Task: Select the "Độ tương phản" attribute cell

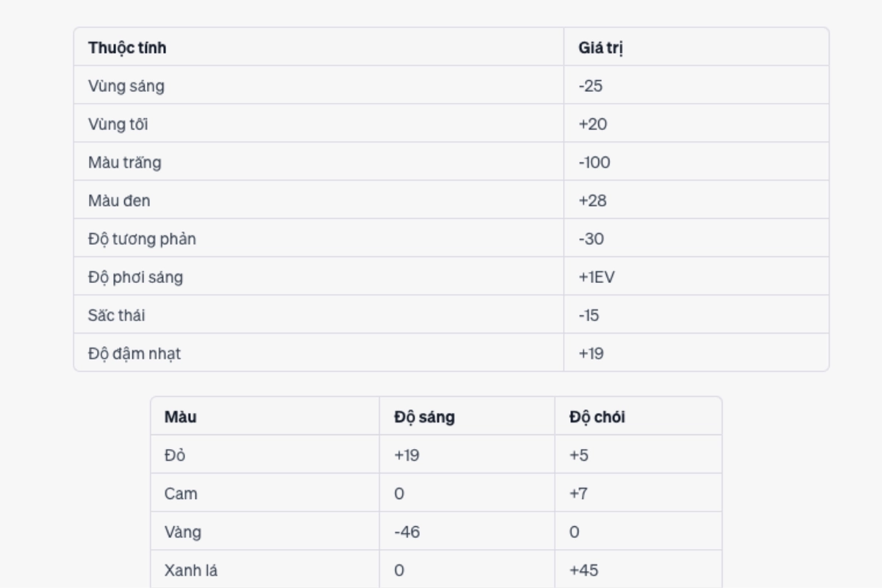Action: 142,239
